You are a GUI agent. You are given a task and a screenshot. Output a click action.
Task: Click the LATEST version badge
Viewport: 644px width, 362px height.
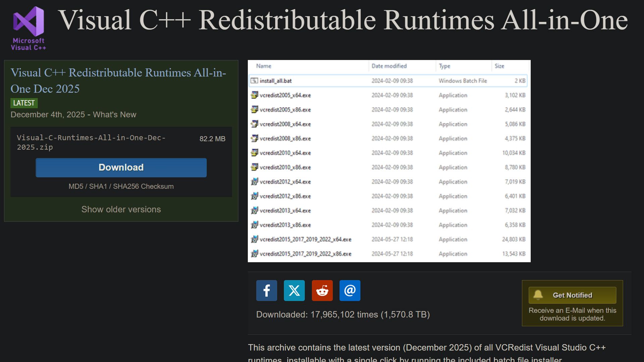click(x=24, y=103)
